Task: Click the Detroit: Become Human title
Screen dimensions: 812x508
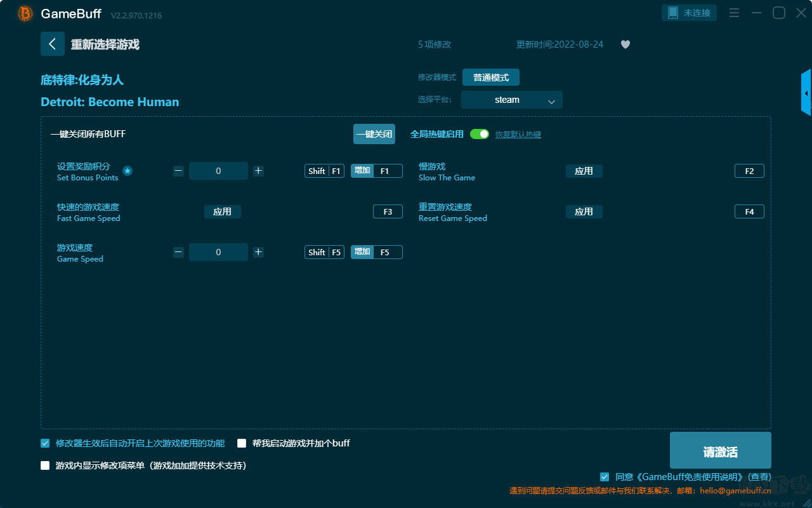Action: [110, 102]
